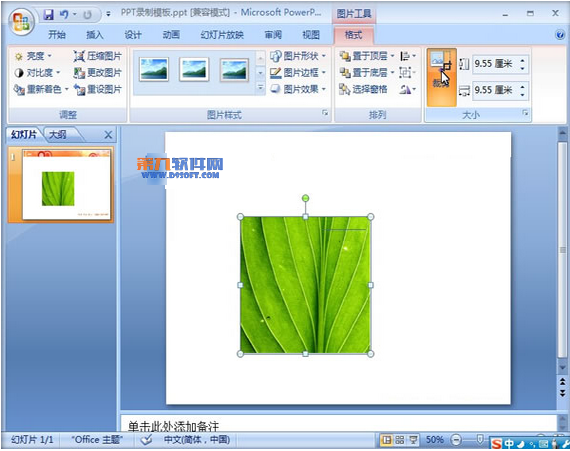Viewport: 570px width, 451px height.
Task: Switch to the 开始 ribbon tab
Action: click(x=57, y=35)
